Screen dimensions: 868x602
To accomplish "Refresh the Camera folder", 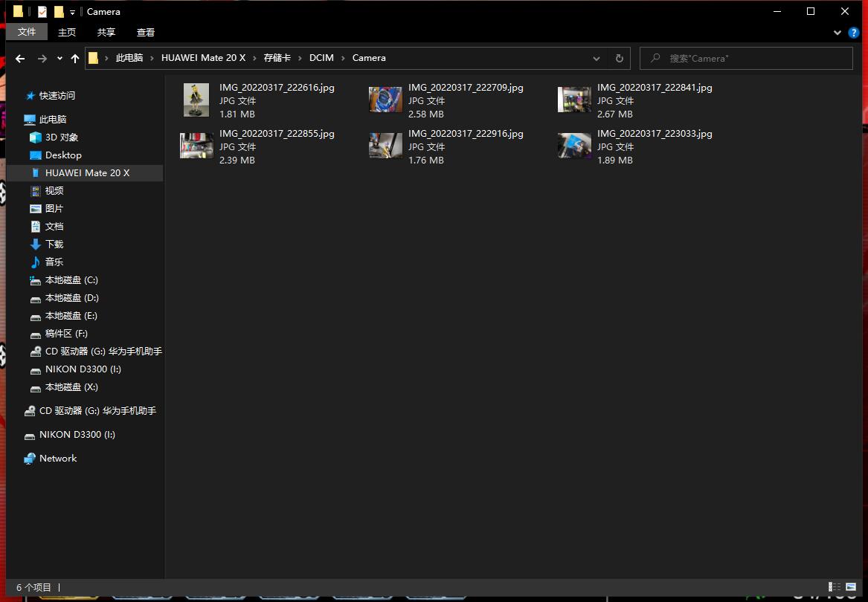I will point(620,58).
